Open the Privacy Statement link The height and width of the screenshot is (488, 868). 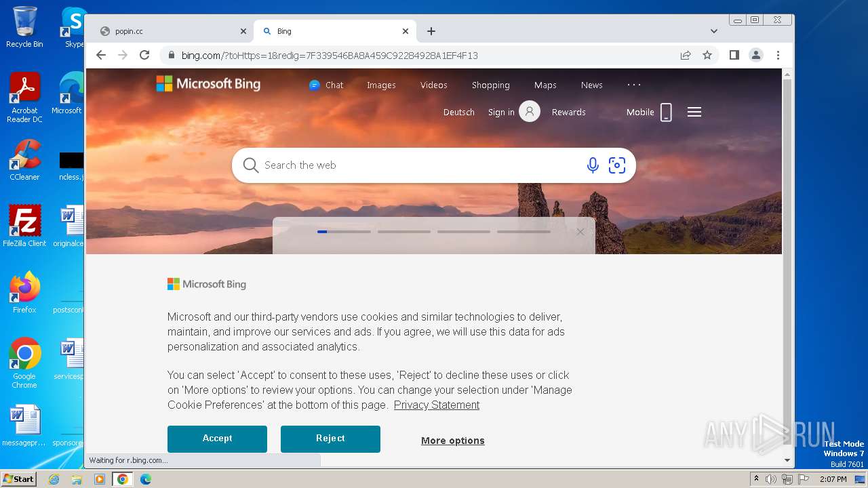point(437,405)
